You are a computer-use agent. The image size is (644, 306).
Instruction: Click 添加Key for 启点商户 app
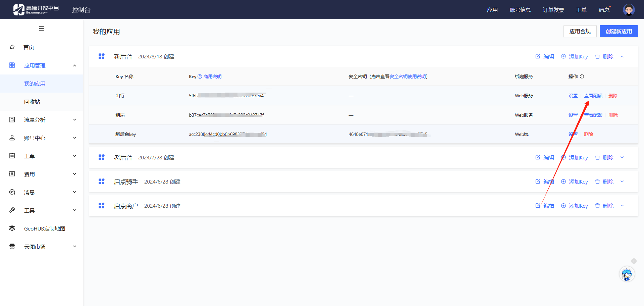pos(575,206)
